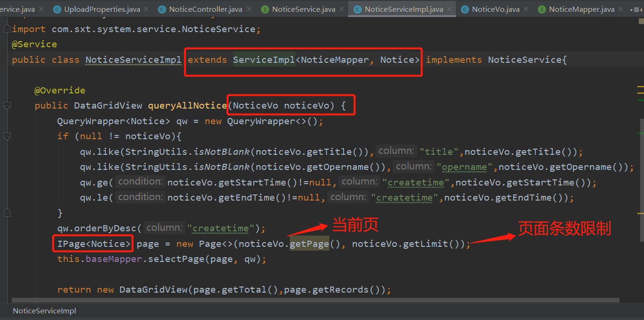Click the interface icon on NoticeService.java tab
This screenshot has height=320, width=644.
[x=265, y=9]
